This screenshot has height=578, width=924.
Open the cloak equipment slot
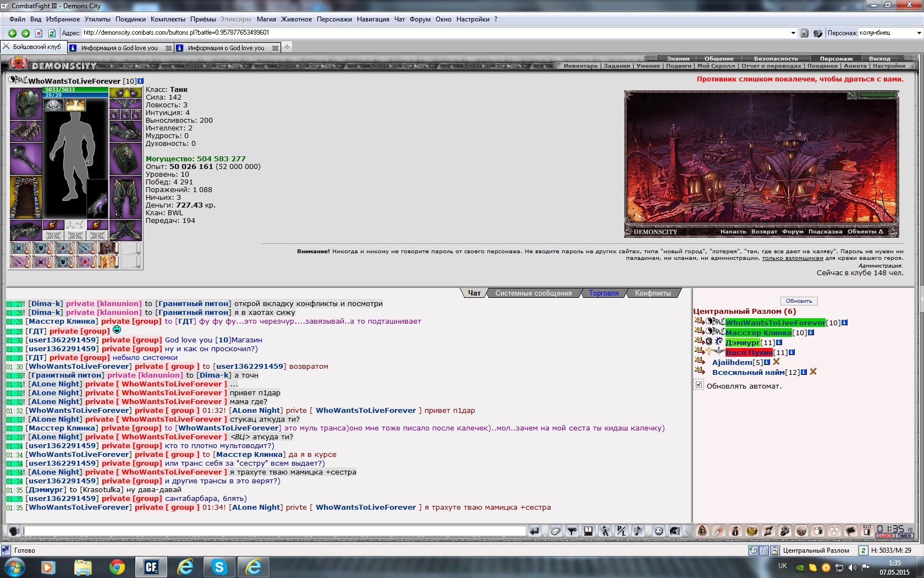click(x=26, y=197)
